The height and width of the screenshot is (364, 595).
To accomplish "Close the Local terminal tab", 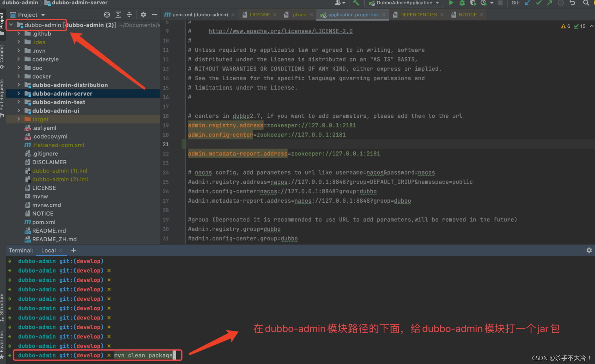I will click(x=61, y=251).
